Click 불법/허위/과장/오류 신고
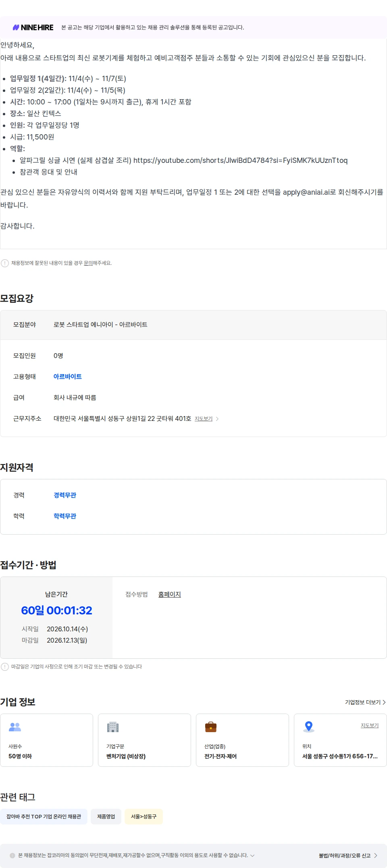The width and height of the screenshot is (387, 868). click(x=345, y=856)
